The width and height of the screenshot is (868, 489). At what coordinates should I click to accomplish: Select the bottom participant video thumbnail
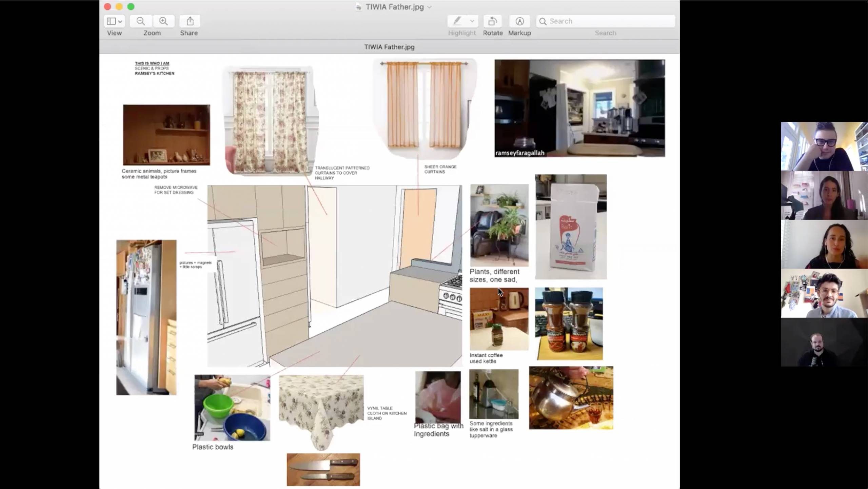coord(824,342)
